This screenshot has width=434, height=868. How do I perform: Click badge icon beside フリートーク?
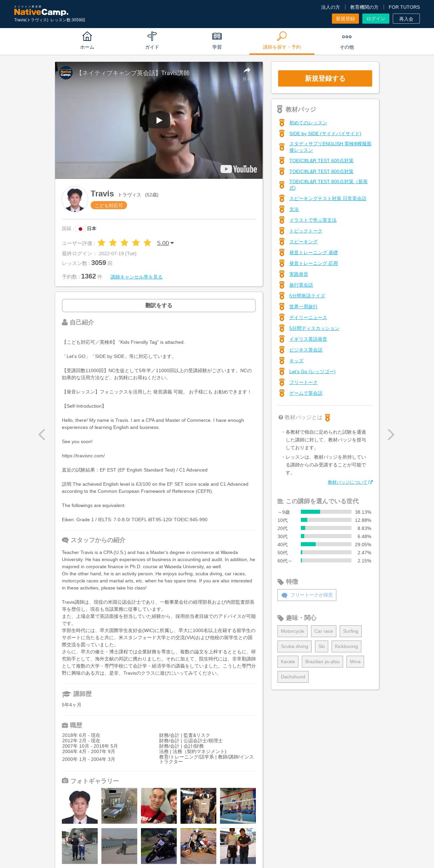click(282, 382)
